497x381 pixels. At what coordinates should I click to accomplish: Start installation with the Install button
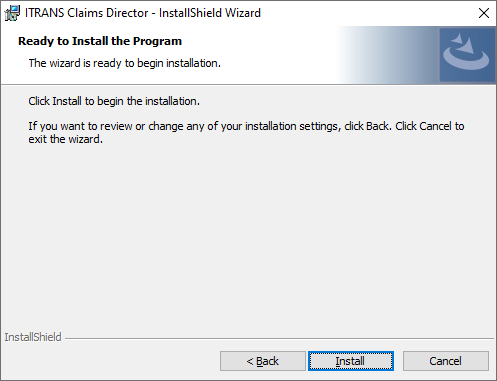tap(351, 361)
